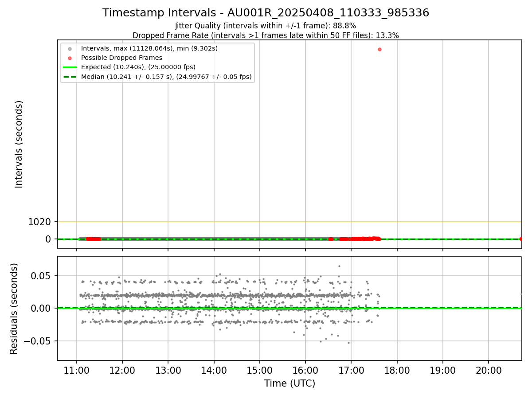Click the '17:00' time tick label
The height and width of the screenshot is (399, 532).
click(351, 370)
